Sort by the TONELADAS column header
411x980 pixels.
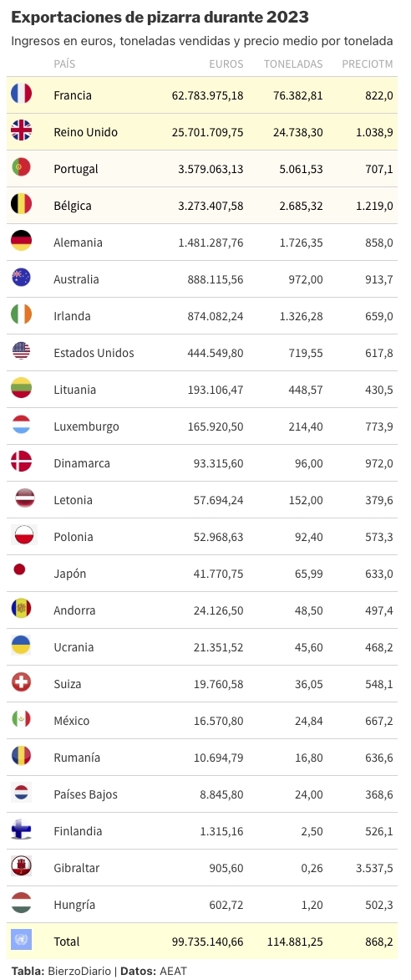pos(293,64)
